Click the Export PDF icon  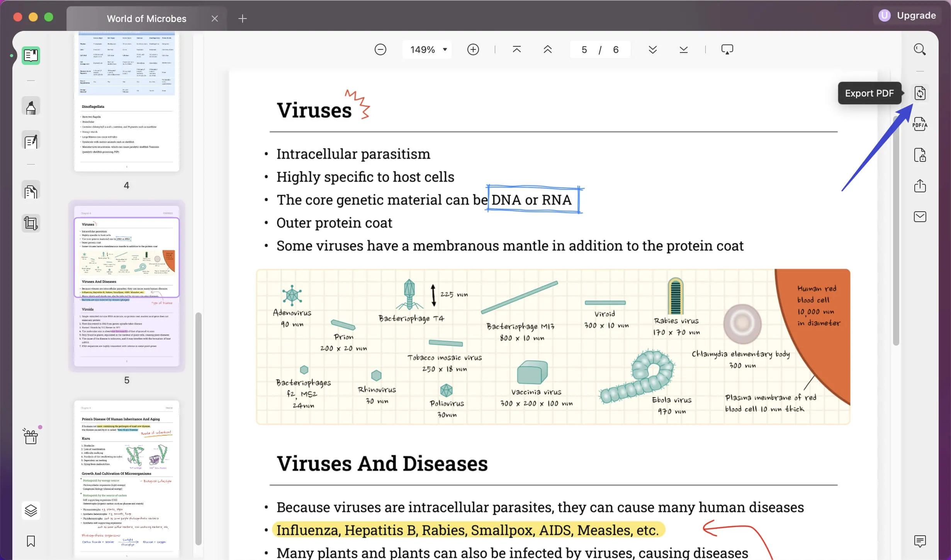(920, 93)
